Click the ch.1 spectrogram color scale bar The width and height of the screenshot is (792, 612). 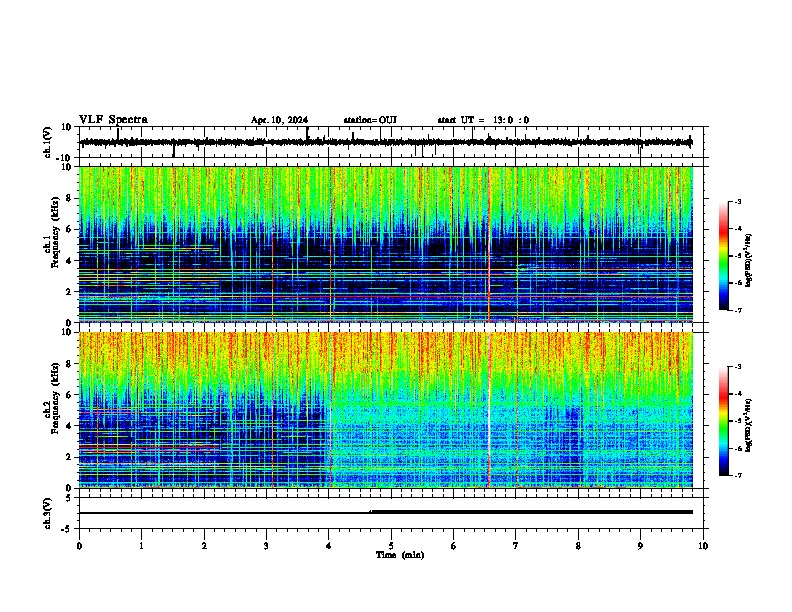tap(724, 256)
